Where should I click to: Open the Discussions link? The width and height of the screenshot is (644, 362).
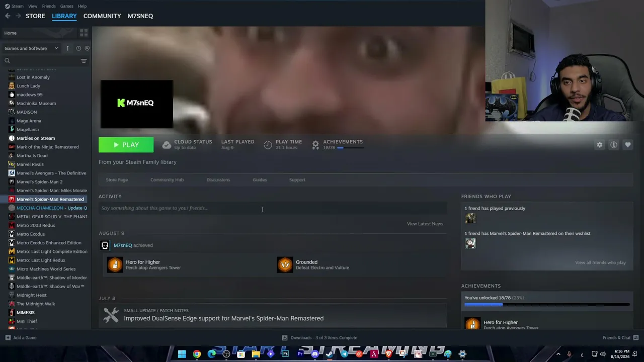(218, 179)
